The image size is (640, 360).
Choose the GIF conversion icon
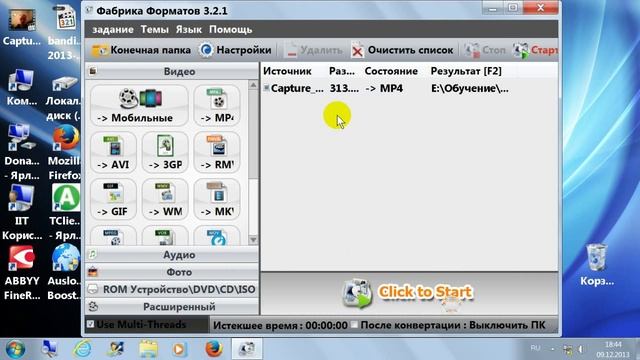point(113,199)
